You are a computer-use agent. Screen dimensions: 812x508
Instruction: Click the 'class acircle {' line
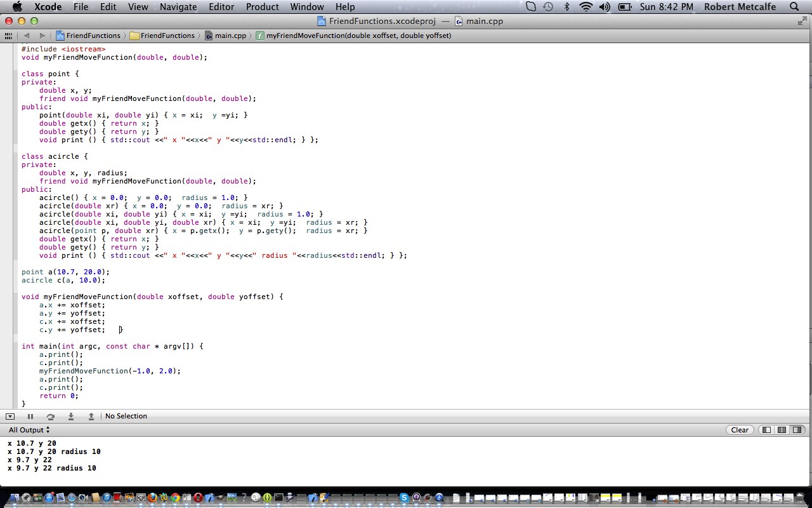coord(55,156)
